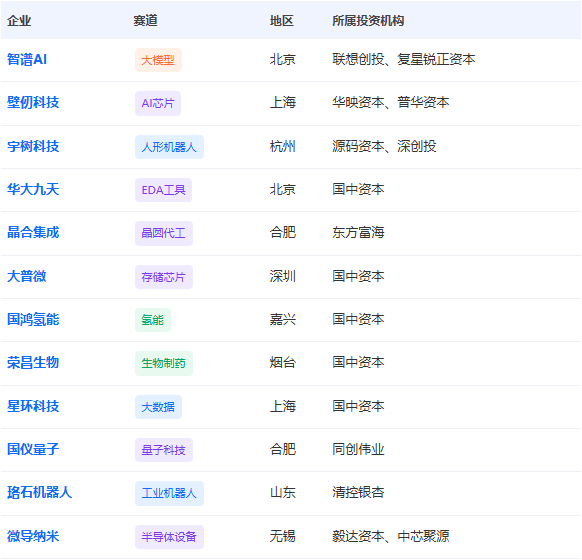Click the 氢能 track tag
The image size is (582, 560).
pos(153,320)
